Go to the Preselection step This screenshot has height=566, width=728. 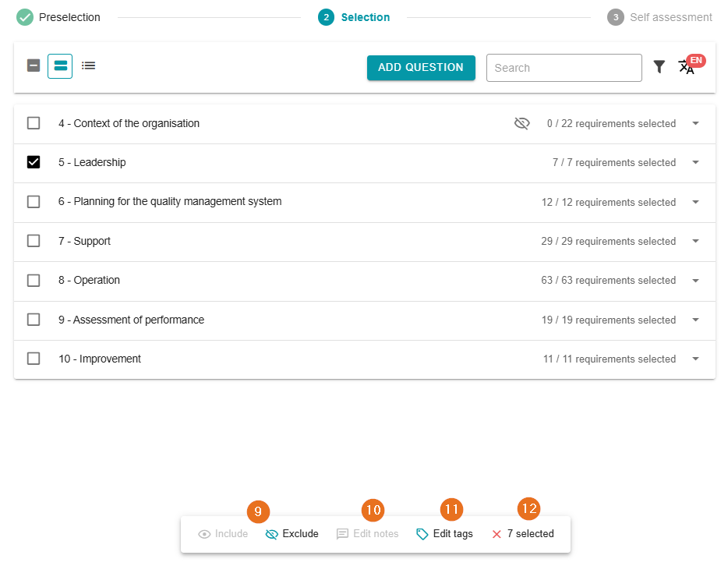59,17
